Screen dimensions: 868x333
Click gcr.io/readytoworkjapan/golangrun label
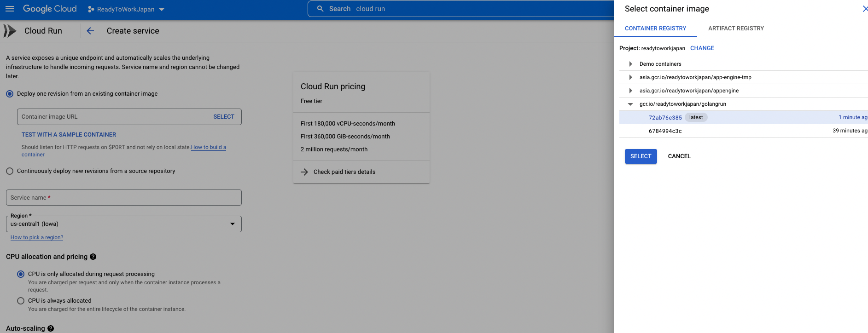click(x=683, y=104)
